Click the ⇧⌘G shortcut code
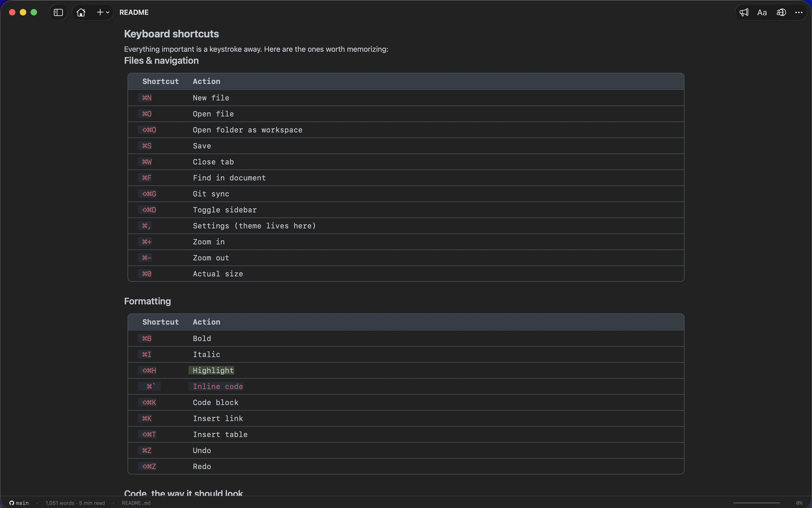The height and width of the screenshot is (508, 812). (149, 194)
